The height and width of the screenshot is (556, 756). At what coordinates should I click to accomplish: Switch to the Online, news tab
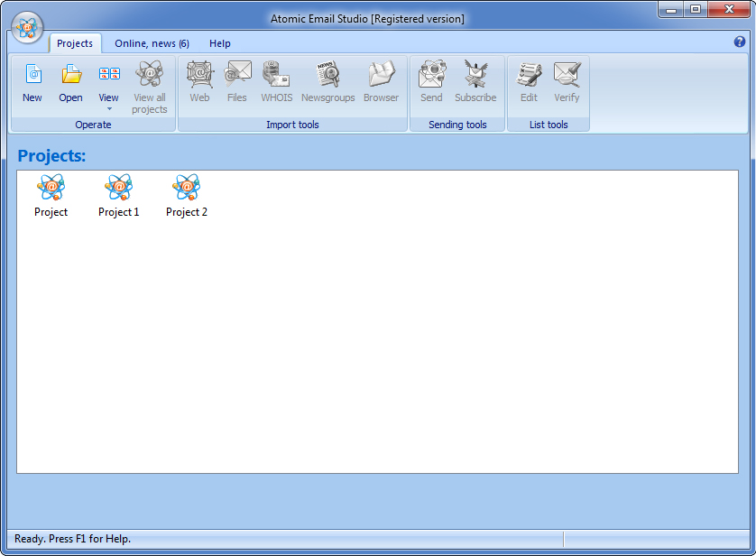coord(152,42)
